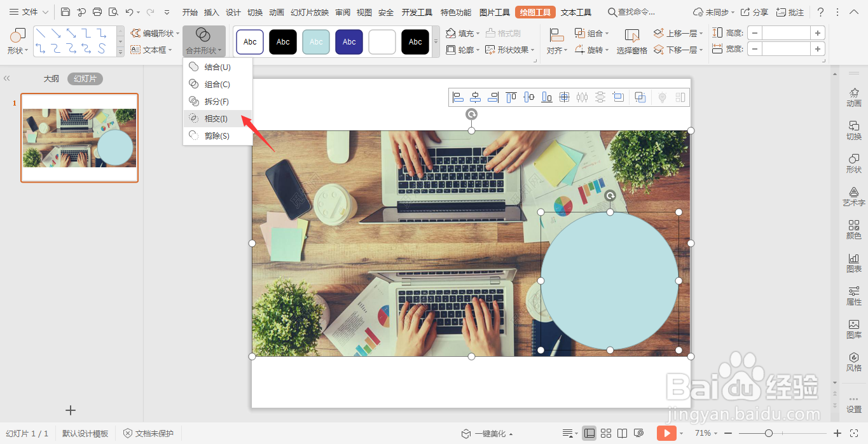Image resolution: width=868 pixels, height=444 pixels.
Task: Click 批注 comment button
Action: [x=790, y=12]
